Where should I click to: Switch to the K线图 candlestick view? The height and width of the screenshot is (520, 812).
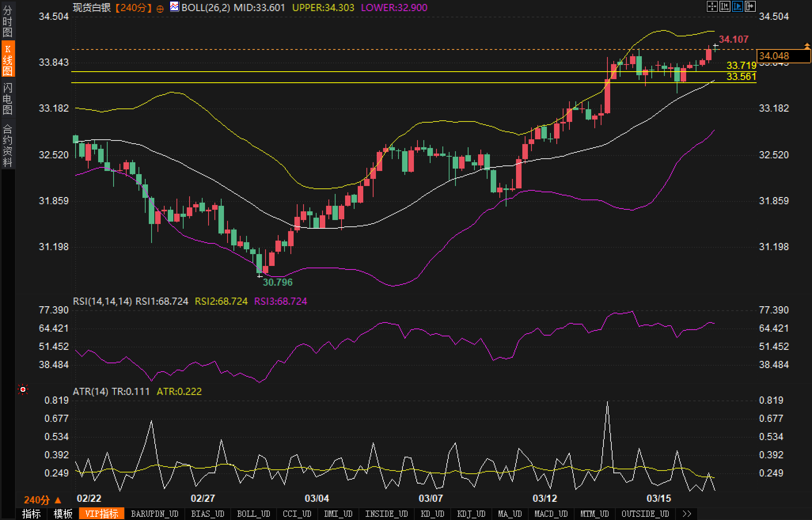pos(8,59)
